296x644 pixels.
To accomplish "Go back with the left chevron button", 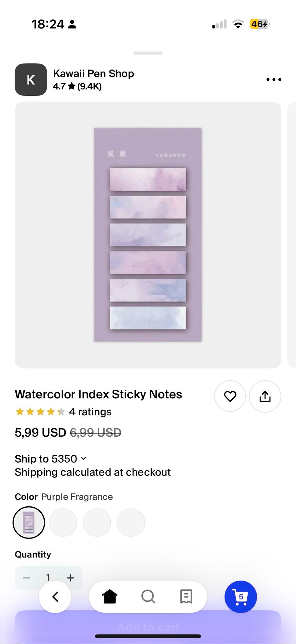I will 55,596.
